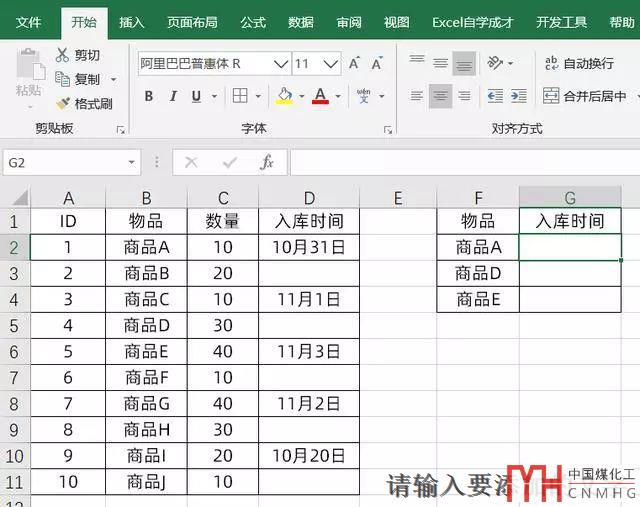This screenshot has width=640, height=507.
Task: Click cell with date 10月20日
Action: [x=309, y=456]
